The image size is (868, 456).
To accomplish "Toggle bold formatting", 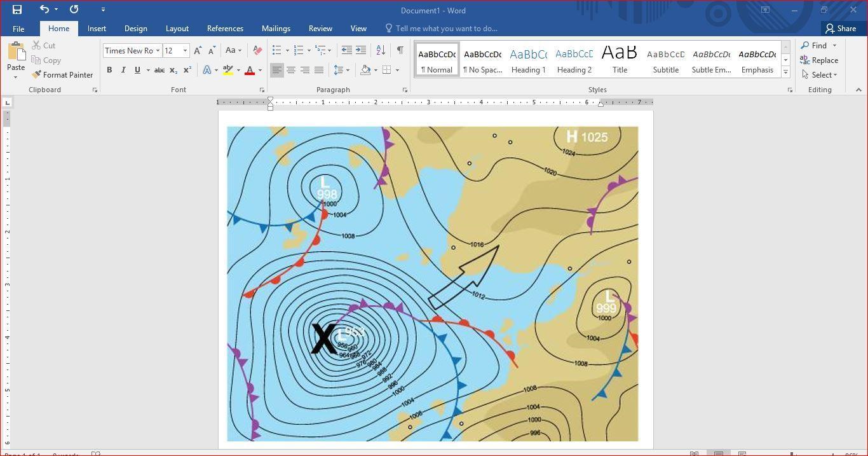I will click(x=109, y=70).
